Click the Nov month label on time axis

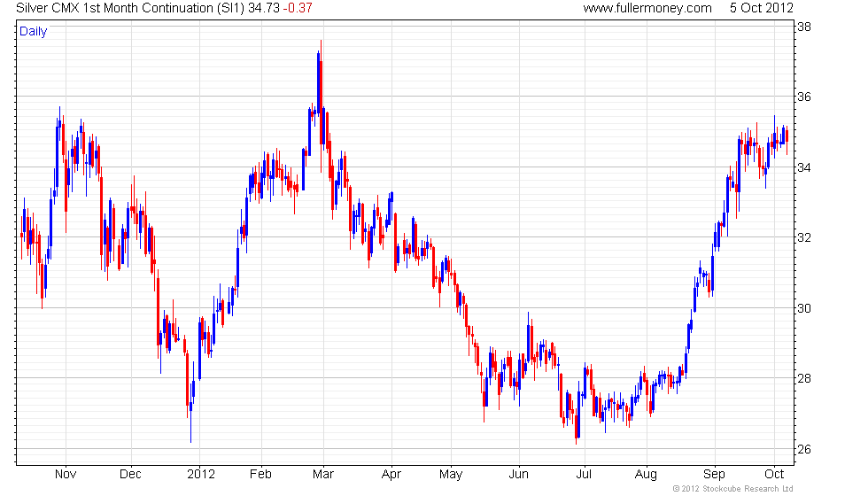(x=66, y=475)
